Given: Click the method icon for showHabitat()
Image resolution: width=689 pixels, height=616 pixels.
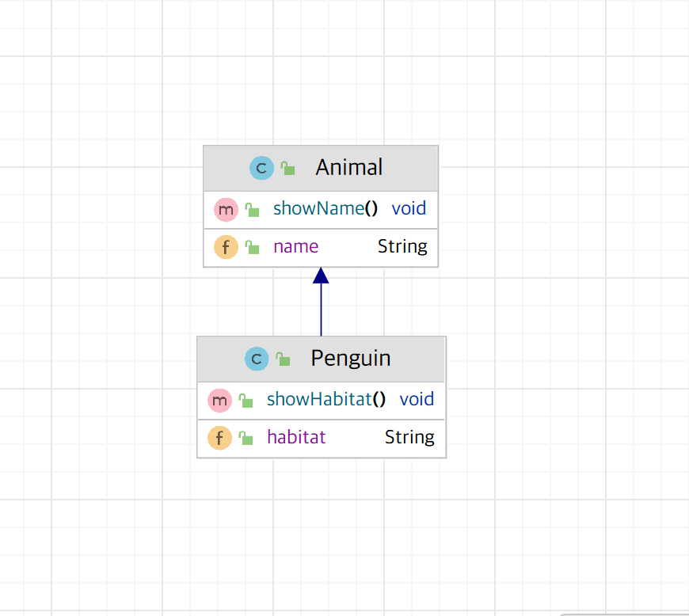Looking at the screenshot, I should click(x=219, y=401).
